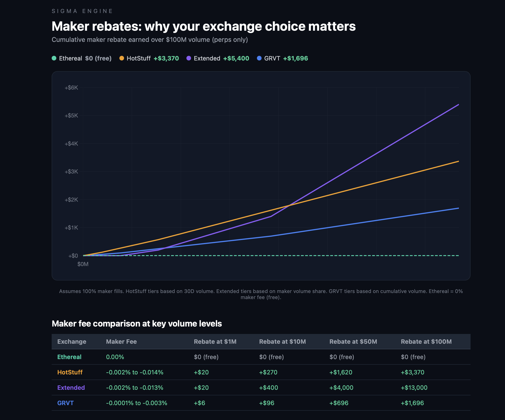Image resolution: width=505 pixels, height=420 pixels.
Task: Click GRVT's +$1,696 table cell
Action: click(412, 403)
